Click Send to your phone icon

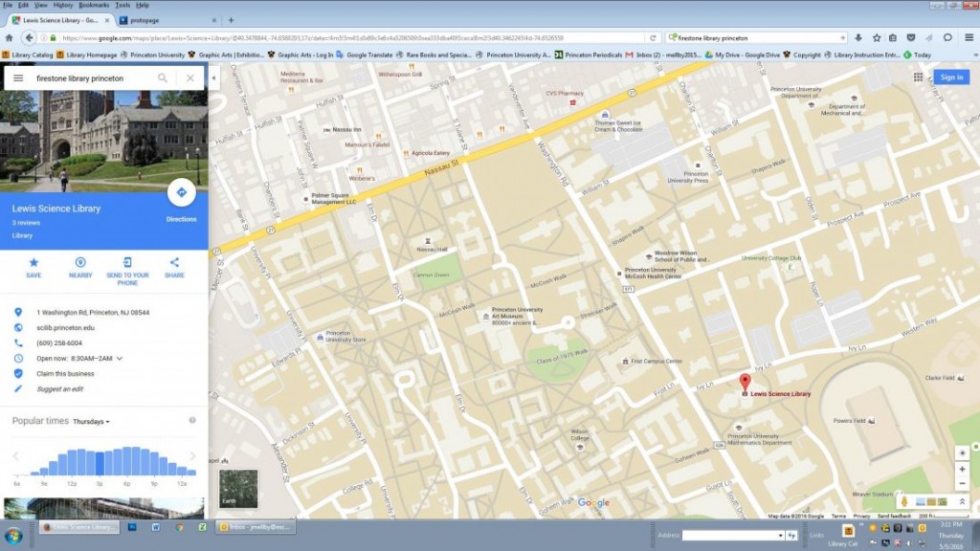[127, 262]
